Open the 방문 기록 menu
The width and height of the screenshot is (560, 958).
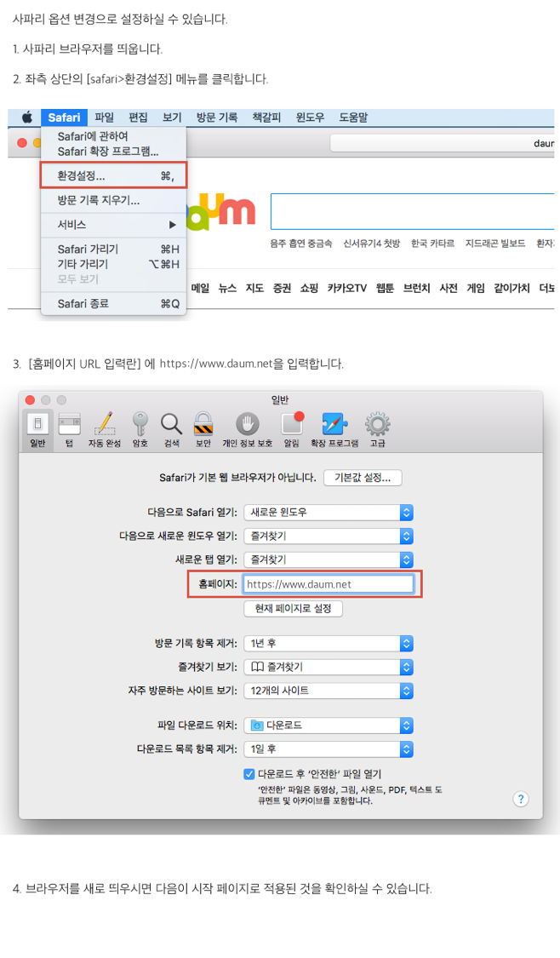(x=217, y=118)
